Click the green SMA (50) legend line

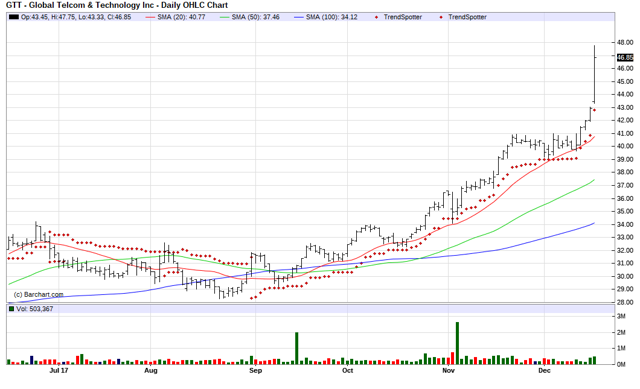click(224, 17)
